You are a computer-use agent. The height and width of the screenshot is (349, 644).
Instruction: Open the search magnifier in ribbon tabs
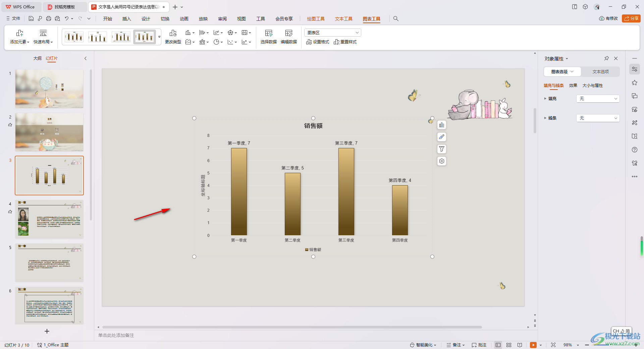pos(396,19)
